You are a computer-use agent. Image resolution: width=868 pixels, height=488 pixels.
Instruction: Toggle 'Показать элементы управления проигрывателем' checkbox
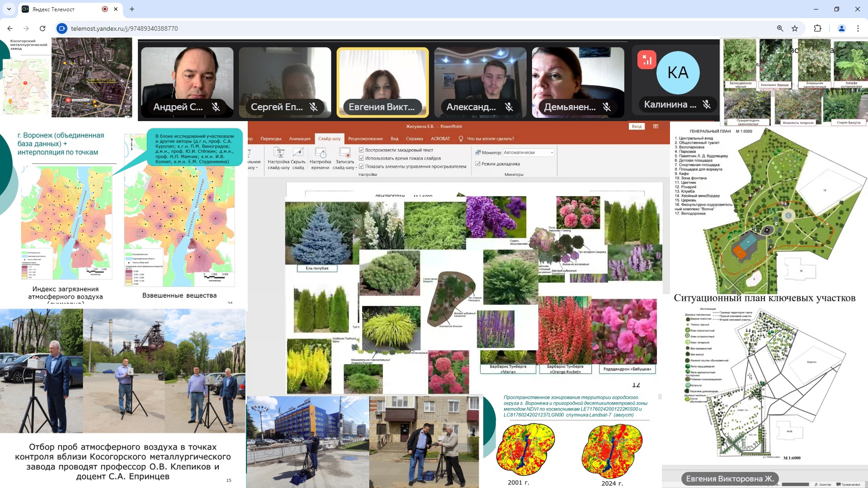(x=361, y=166)
